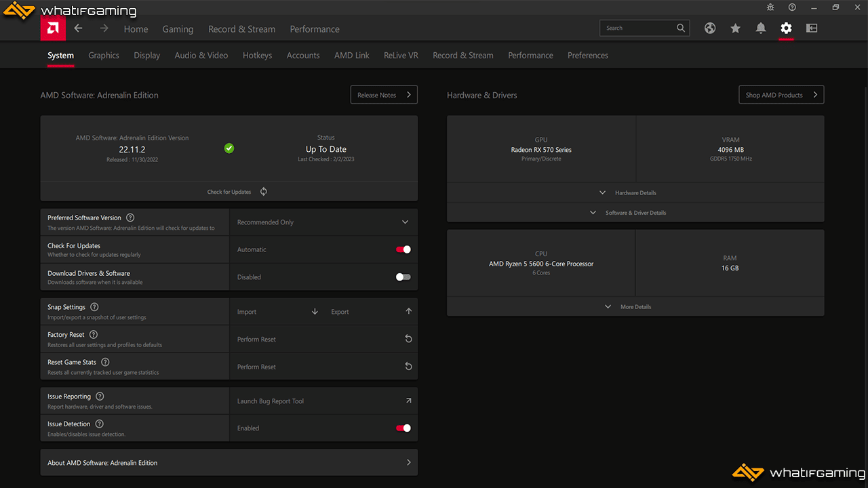868x488 pixels.
Task: Open the ReLive VR tab
Action: [401, 56]
